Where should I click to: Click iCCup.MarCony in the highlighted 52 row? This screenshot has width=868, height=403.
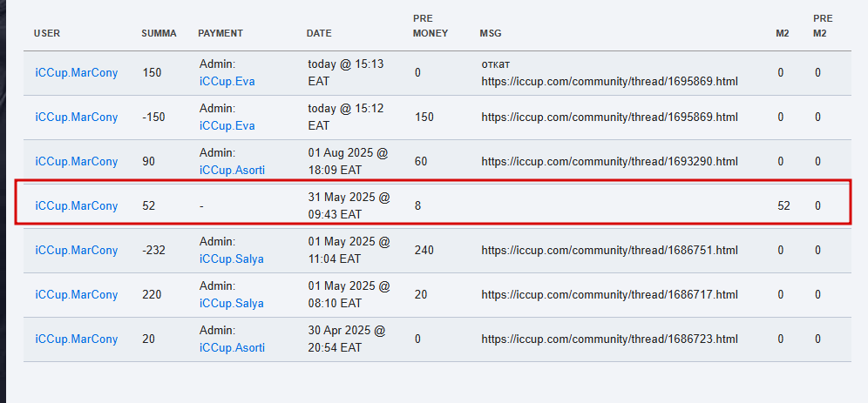77,205
